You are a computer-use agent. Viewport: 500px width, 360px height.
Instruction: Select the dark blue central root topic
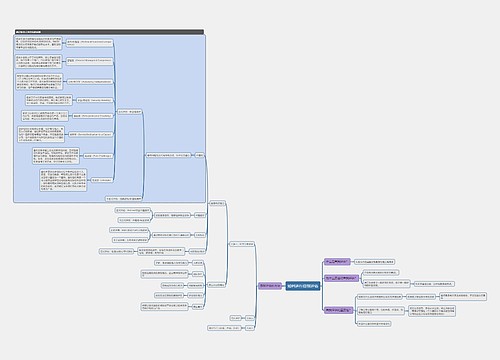[x=303, y=286]
